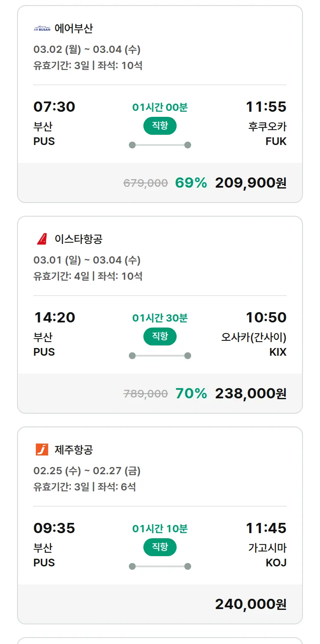Image resolution: width=320 pixels, height=644 pixels.
Task: Open the 제주항공 airline name link
Action: [x=73, y=450]
